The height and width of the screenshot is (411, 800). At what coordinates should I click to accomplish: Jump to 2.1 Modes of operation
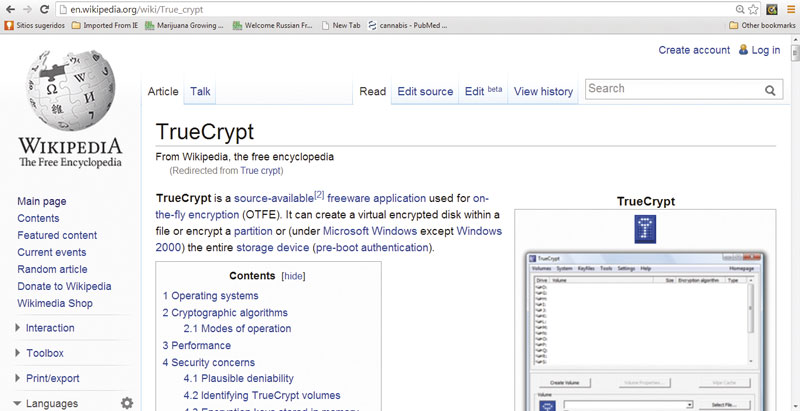(237, 328)
